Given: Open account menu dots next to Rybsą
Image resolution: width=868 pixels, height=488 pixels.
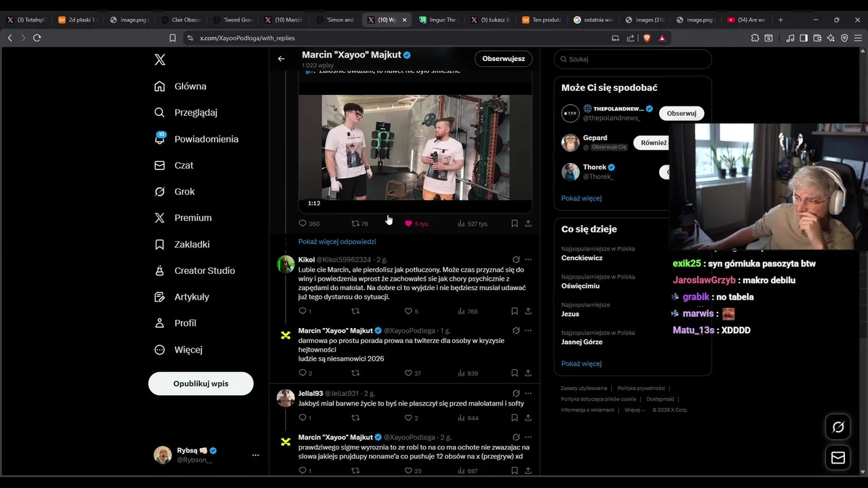Looking at the screenshot, I should 256,455.
